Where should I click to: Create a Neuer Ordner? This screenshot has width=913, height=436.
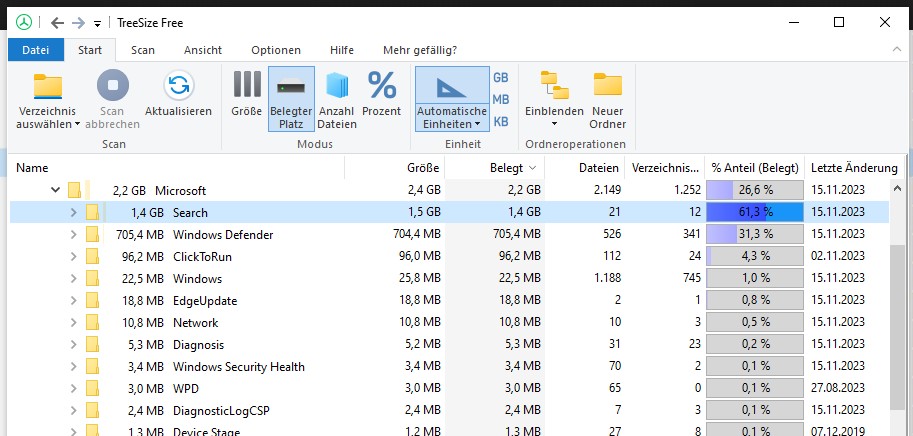[x=608, y=101]
